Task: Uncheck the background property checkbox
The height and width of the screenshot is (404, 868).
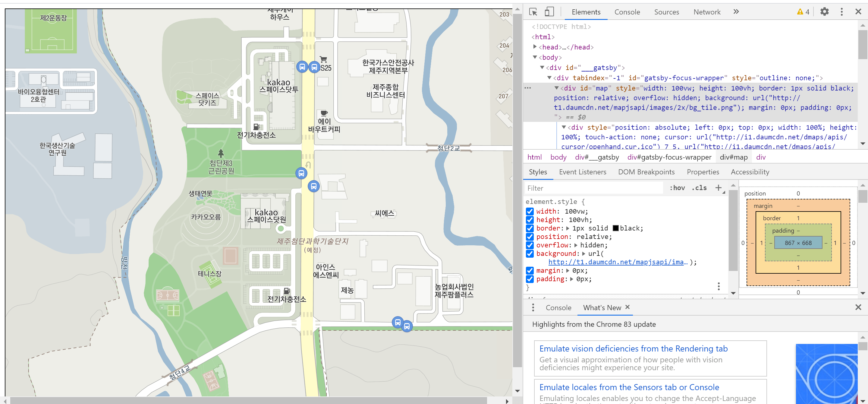Action: tap(530, 254)
